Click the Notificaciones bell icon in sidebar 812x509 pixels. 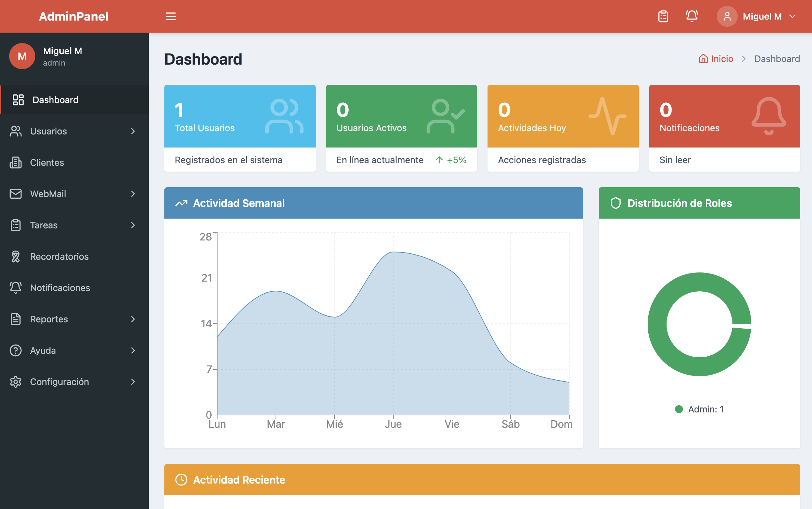tap(16, 287)
